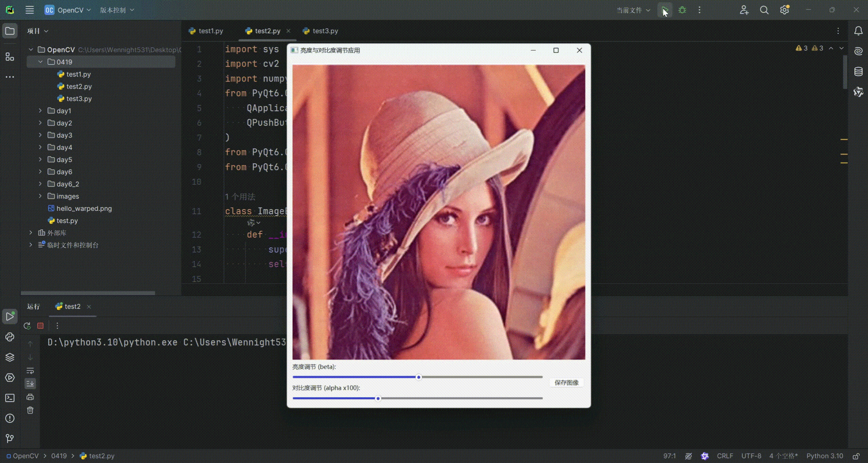Collapse the 0419 folder
Screen dimensions: 868x463
pos(40,62)
